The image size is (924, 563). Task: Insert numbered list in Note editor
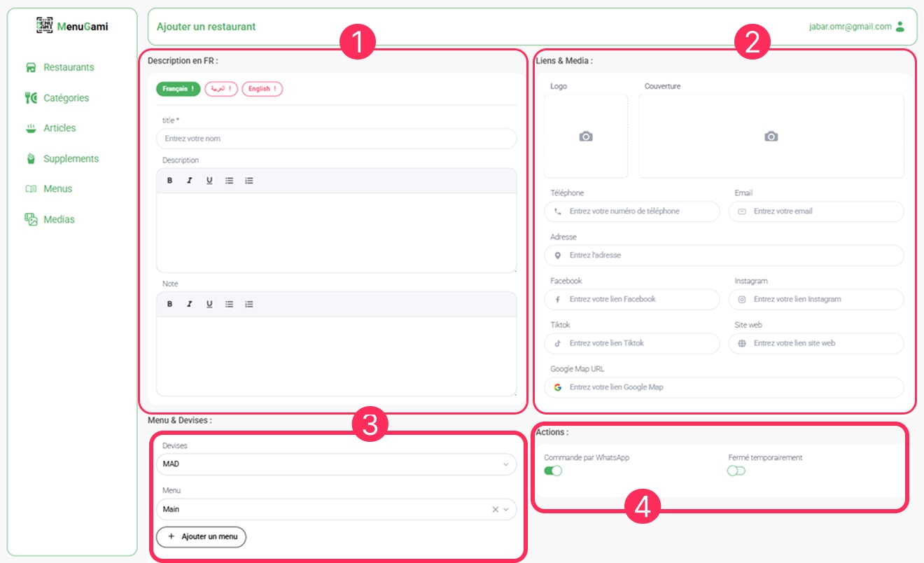[248, 304]
